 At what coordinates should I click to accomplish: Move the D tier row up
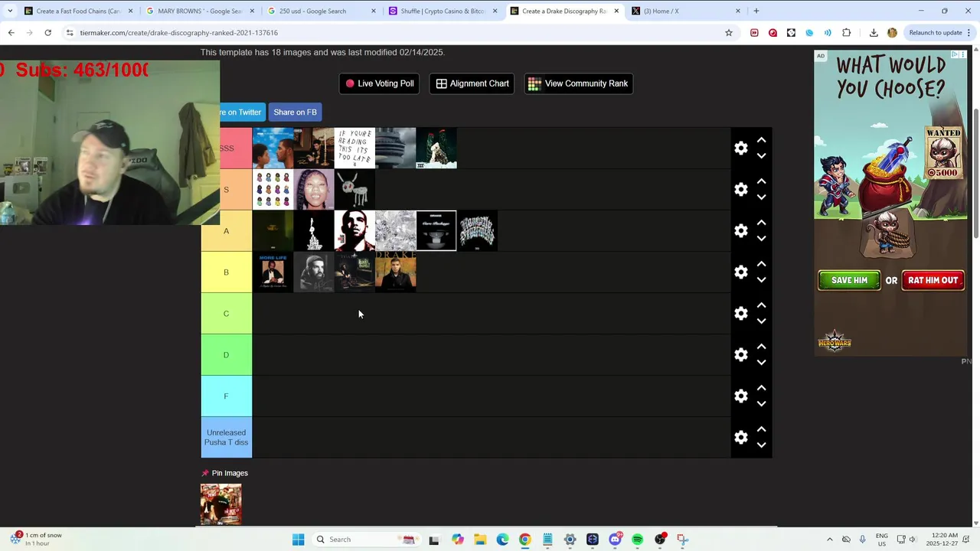[x=761, y=347]
